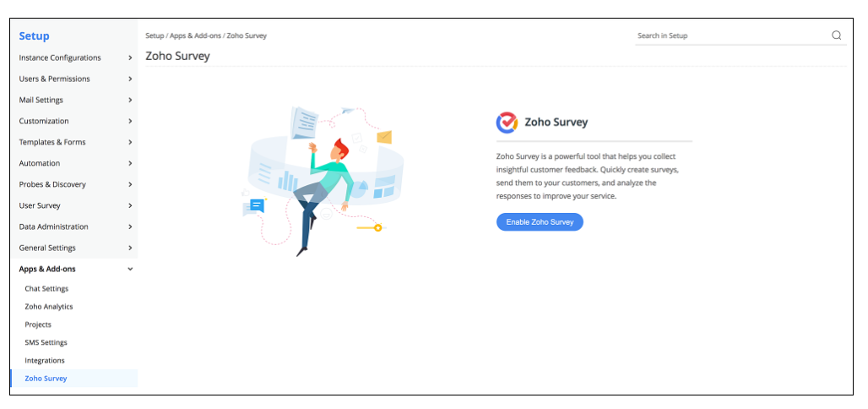
Task: Collapse Apps & Add-ons chevron
Action: pos(130,269)
